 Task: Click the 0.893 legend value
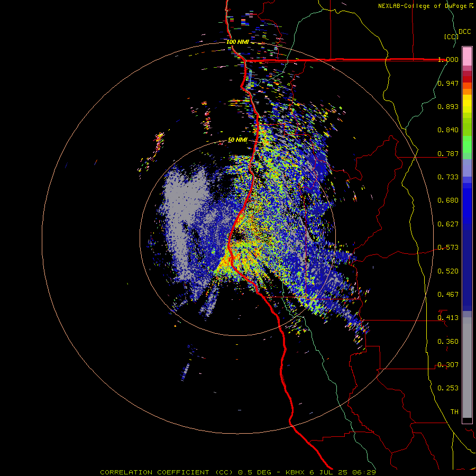[448, 106]
